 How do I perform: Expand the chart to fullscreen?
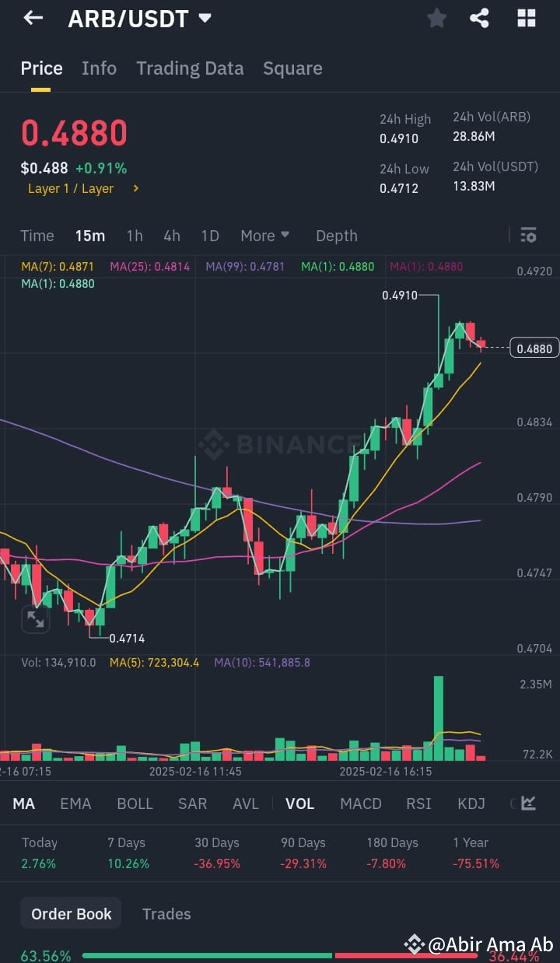point(36,619)
